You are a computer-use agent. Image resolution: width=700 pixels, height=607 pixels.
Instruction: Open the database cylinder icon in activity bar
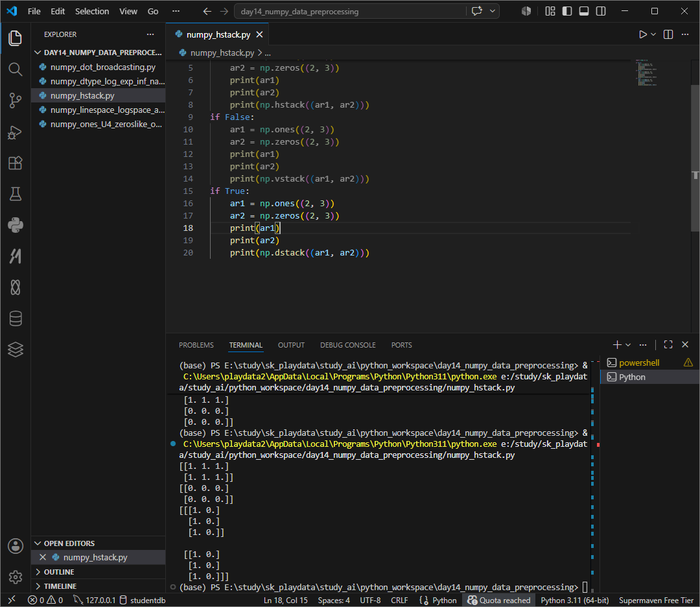click(15, 318)
